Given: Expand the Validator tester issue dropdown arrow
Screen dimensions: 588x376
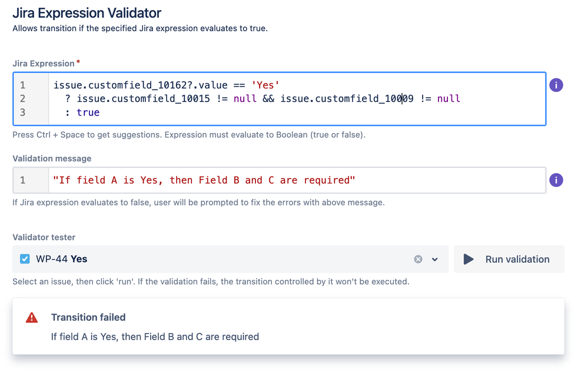Looking at the screenshot, I should (x=434, y=259).
